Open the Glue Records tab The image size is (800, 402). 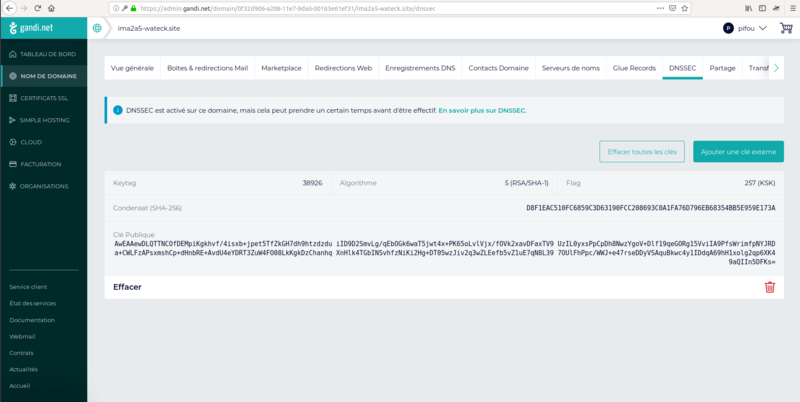[632, 68]
